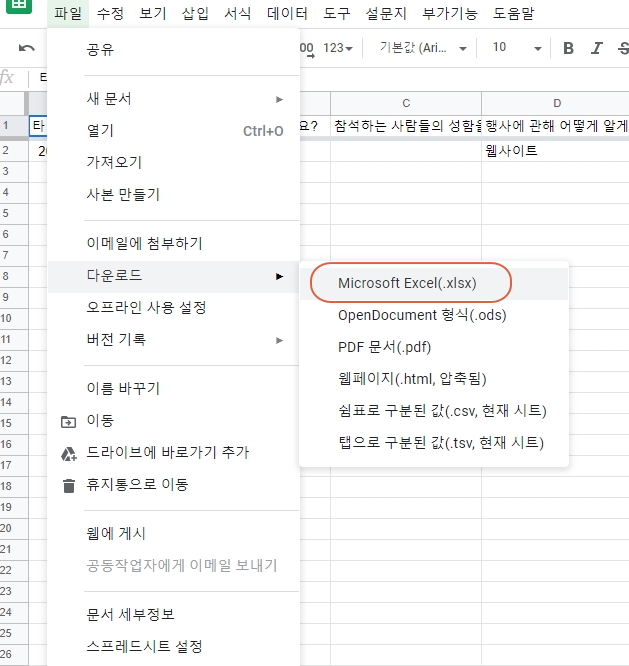Select row 20 header
629x666 pixels.
coord(14,528)
